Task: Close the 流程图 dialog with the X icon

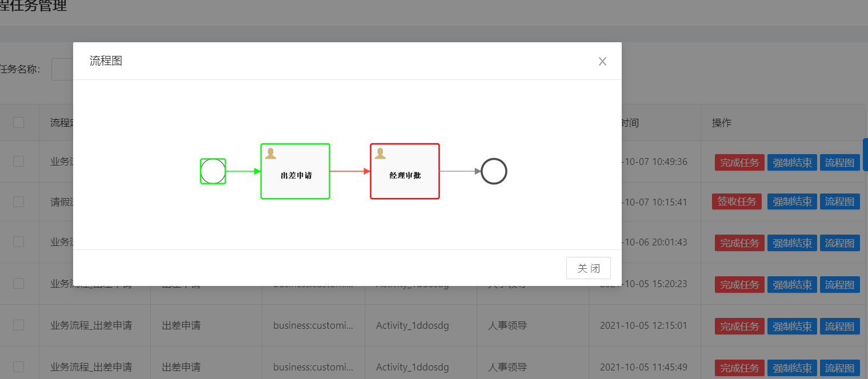Action: point(602,62)
